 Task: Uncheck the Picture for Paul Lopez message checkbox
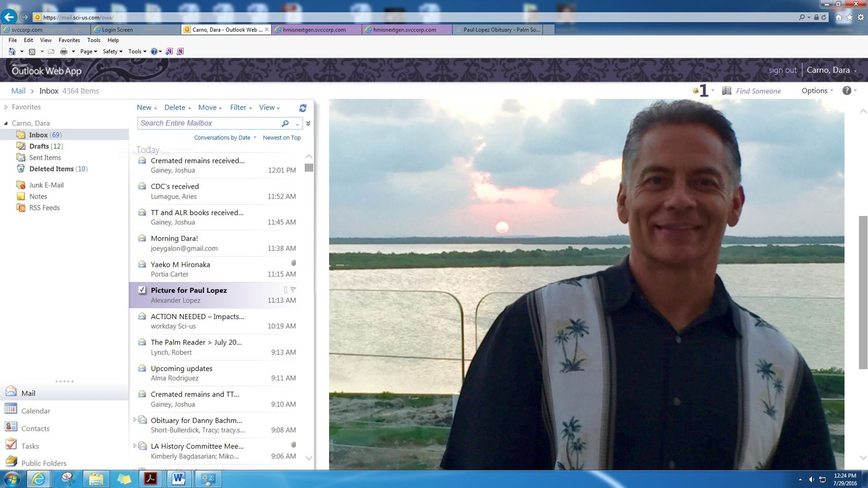click(x=142, y=290)
